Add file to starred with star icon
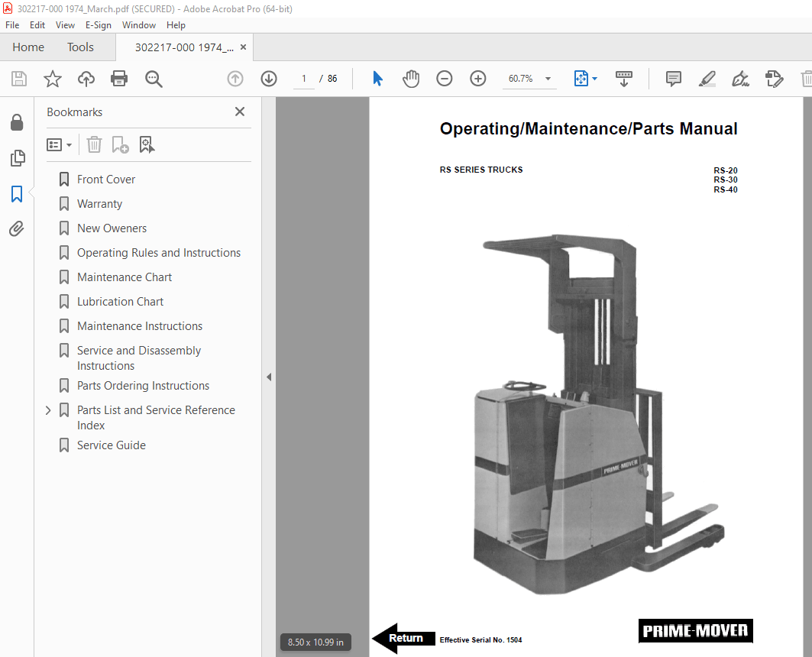The image size is (812, 657). (52, 79)
